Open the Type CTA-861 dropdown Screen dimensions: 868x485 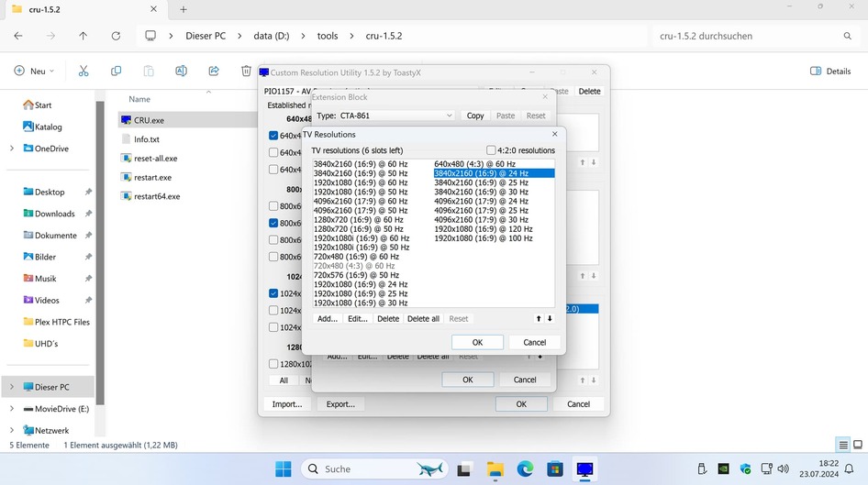coord(396,116)
